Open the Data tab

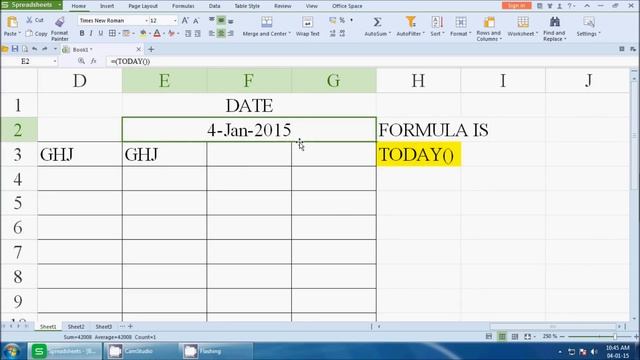[214, 6]
